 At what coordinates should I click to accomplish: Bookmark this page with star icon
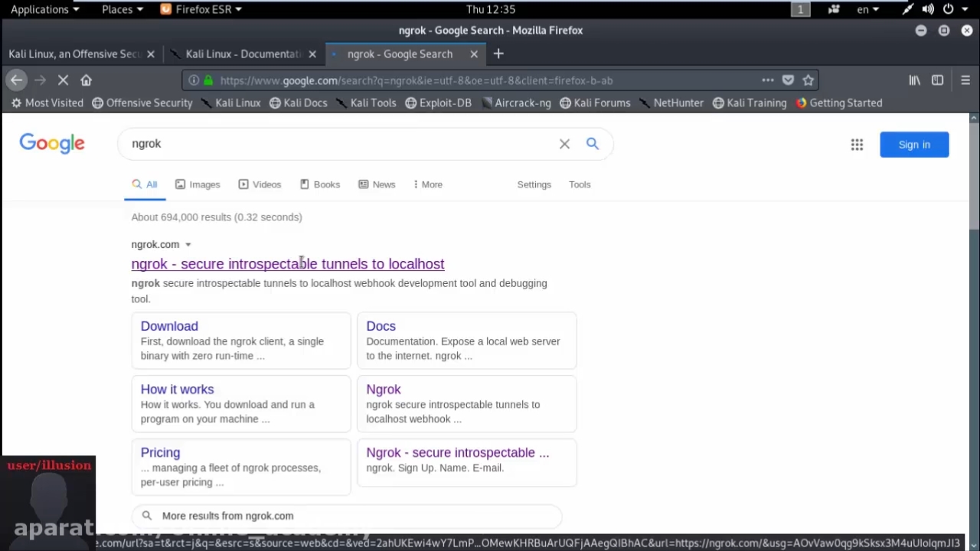808,80
